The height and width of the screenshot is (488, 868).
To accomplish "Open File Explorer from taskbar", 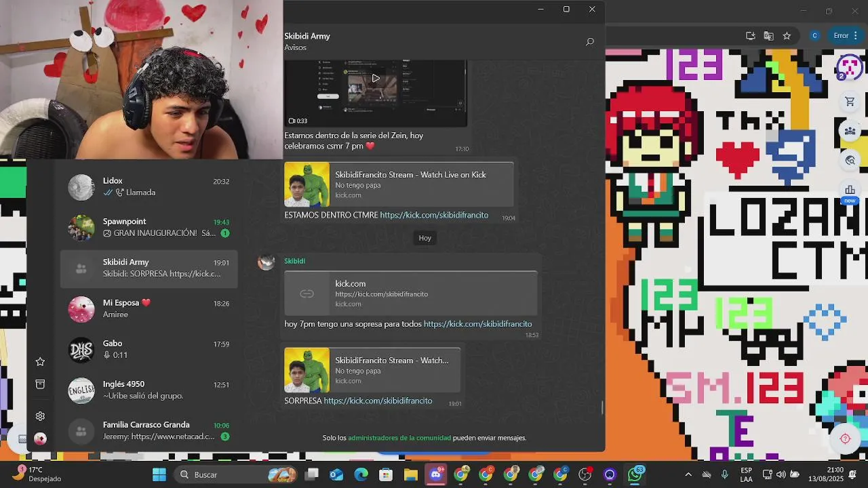I will (x=411, y=474).
